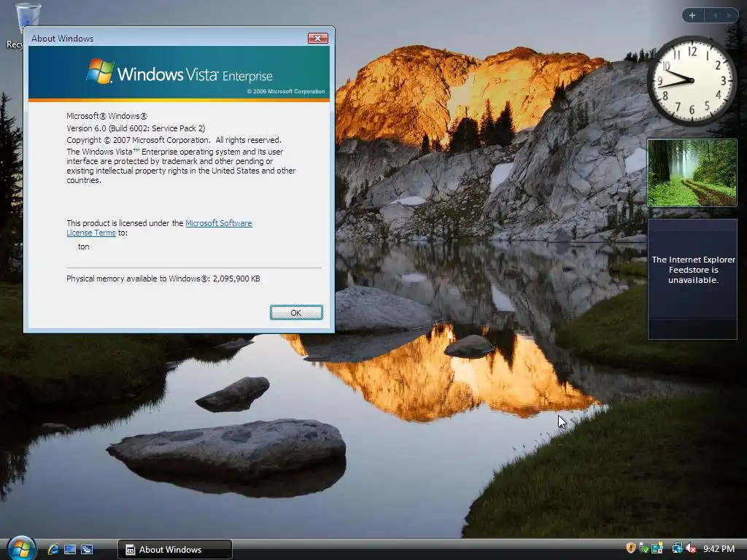Click the muted volume tray icon

pos(691,548)
